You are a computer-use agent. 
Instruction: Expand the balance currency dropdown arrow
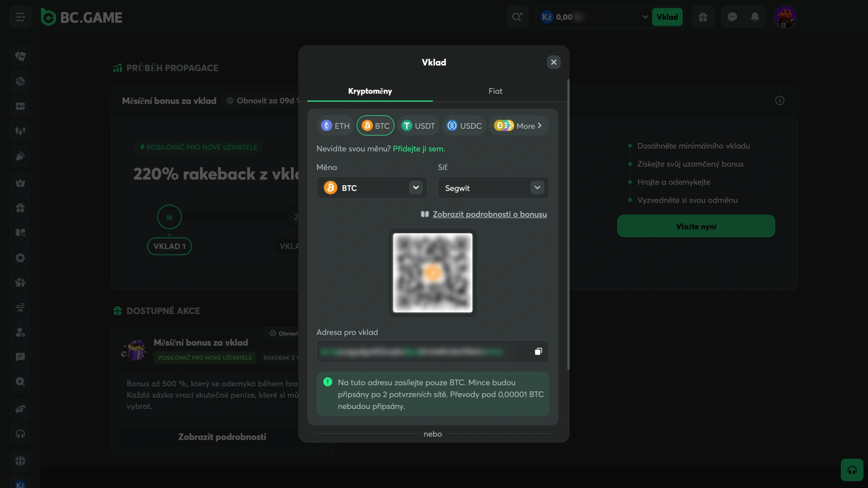point(645,17)
